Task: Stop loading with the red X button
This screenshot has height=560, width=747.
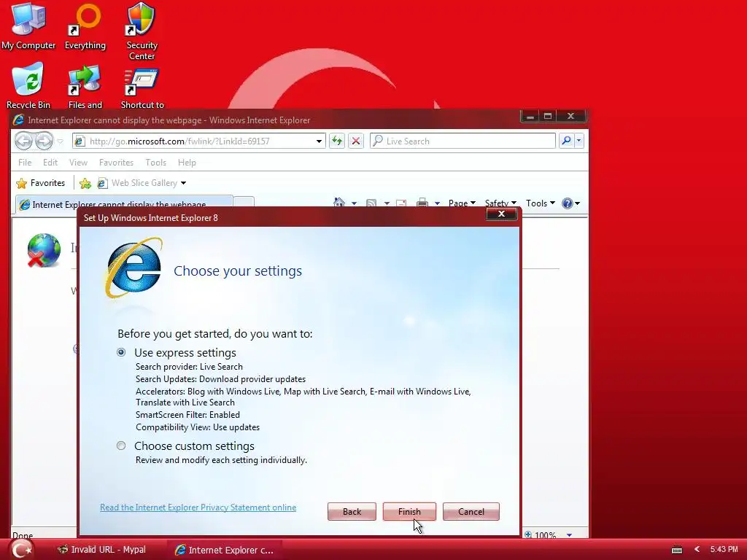Action: pos(356,141)
